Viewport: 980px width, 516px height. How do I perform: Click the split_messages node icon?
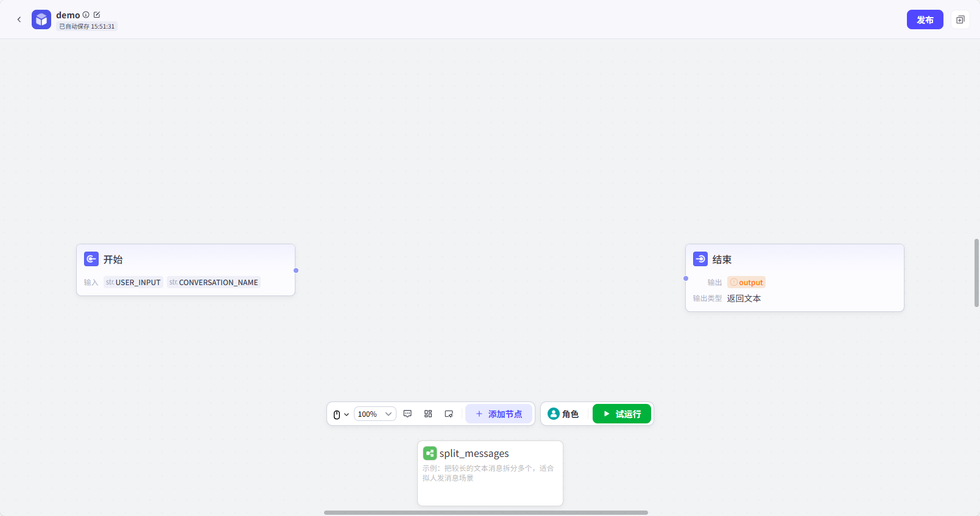[429, 453]
